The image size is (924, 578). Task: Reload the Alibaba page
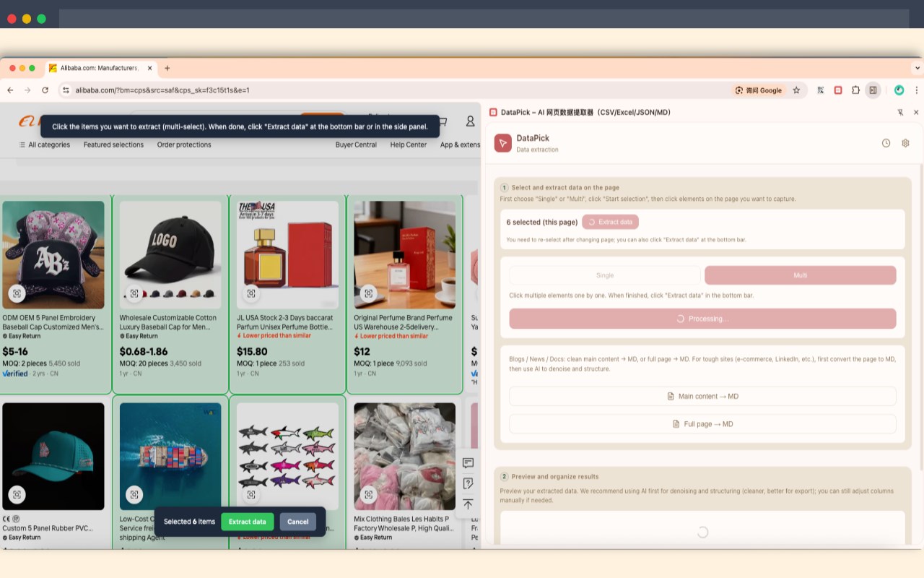point(45,90)
